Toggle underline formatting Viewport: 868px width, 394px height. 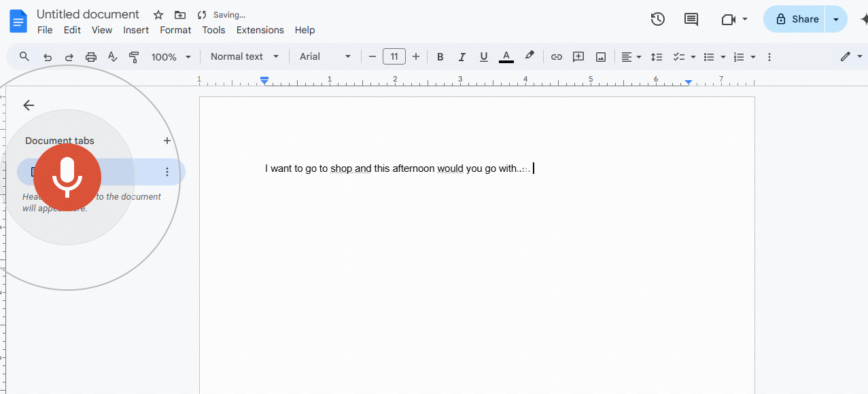click(483, 56)
